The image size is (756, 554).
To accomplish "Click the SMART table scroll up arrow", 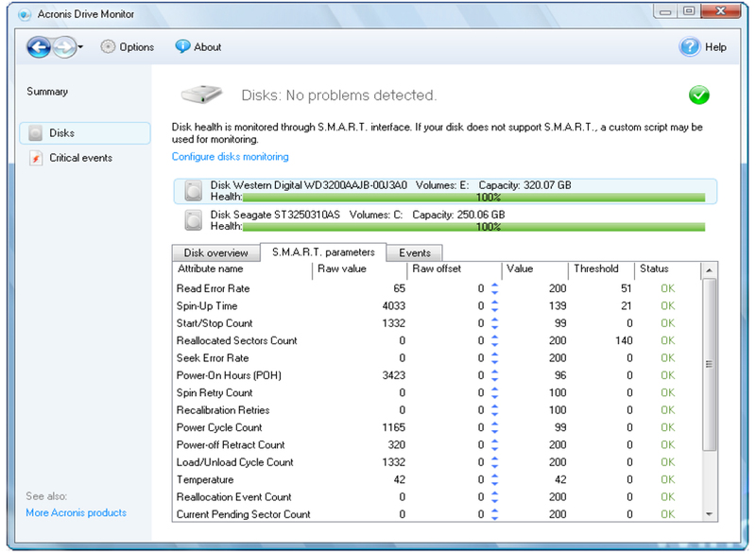I will (710, 270).
